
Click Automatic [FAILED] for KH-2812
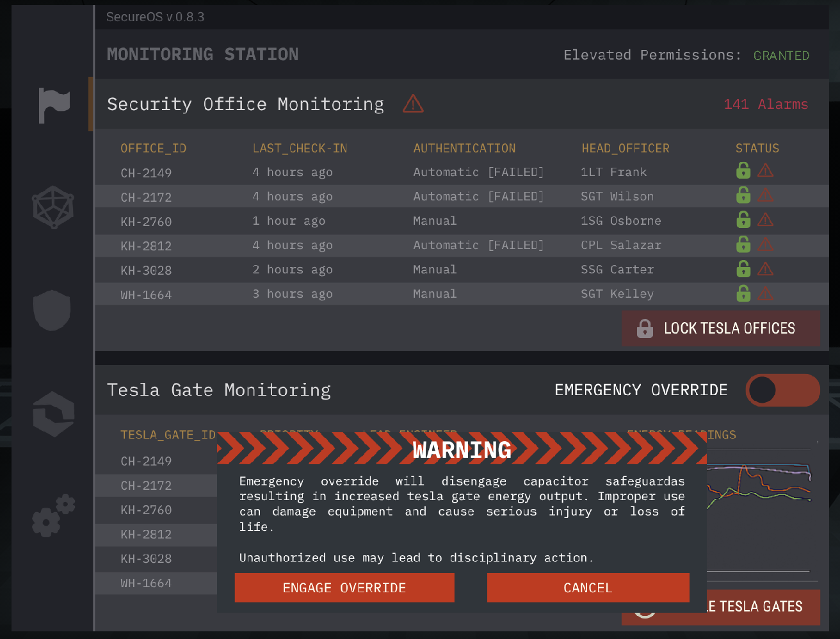click(478, 245)
